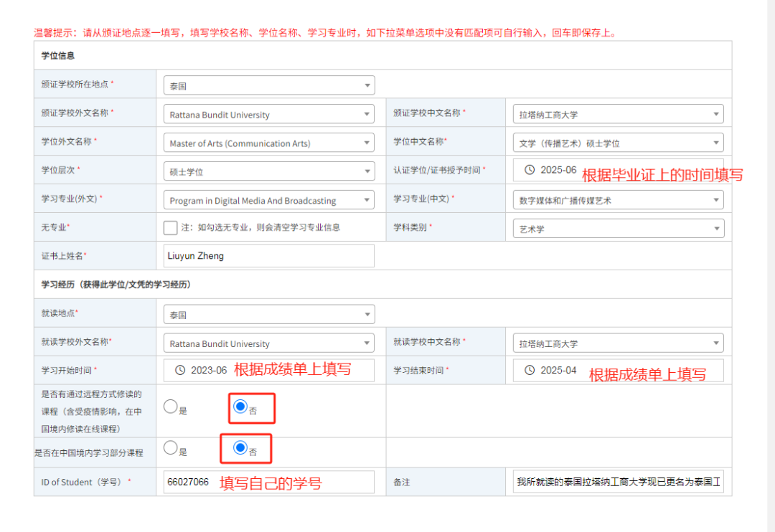Image resolution: width=775 pixels, height=532 pixels.
Task: Open the 学位中文名称 dropdown showing 文学硕士学位
Action: pos(618,143)
